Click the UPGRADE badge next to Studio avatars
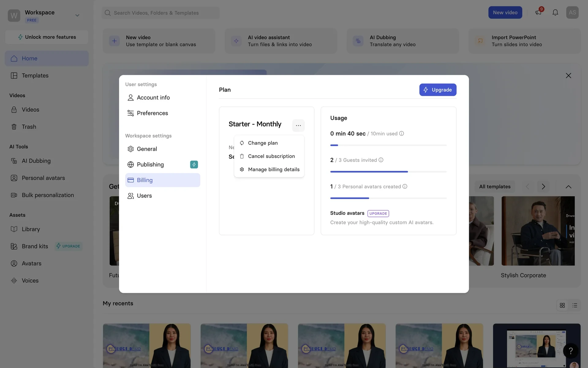The height and width of the screenshot is (368, 588). point(378,213)
